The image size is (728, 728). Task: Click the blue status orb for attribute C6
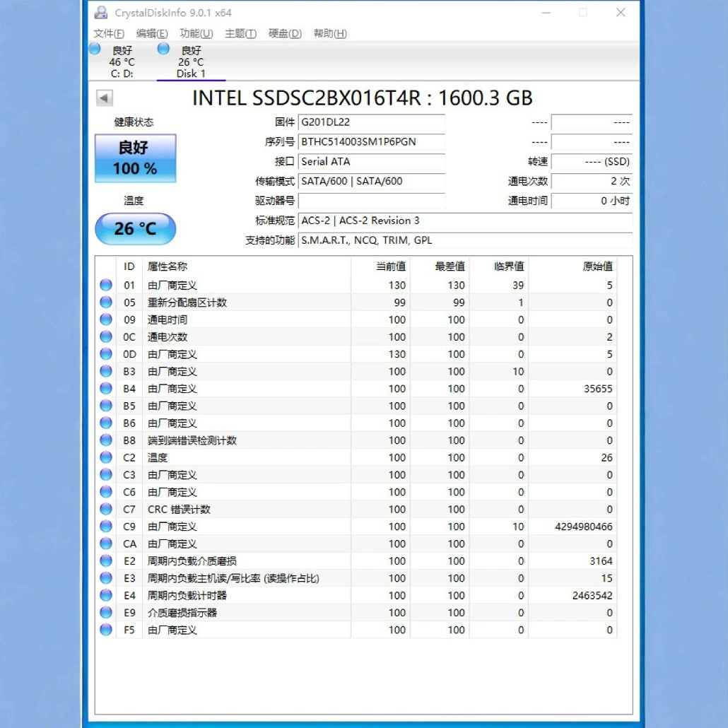pos(106,492)
